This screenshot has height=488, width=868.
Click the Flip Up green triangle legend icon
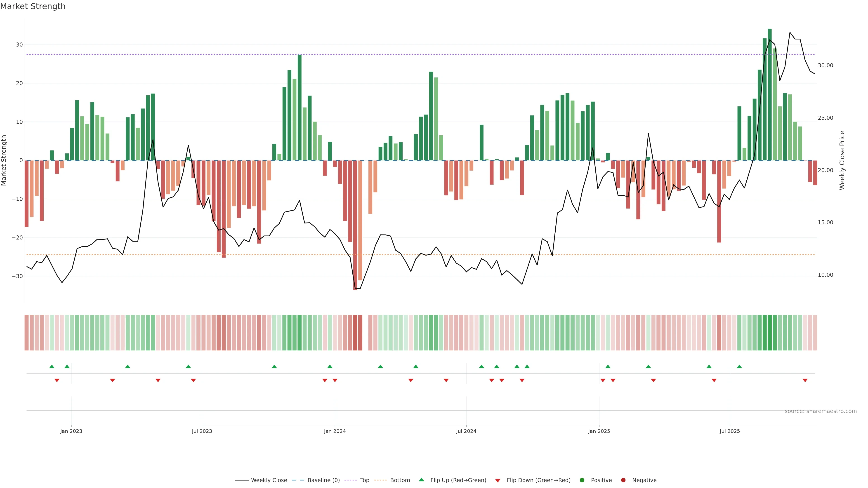[421, 480]
